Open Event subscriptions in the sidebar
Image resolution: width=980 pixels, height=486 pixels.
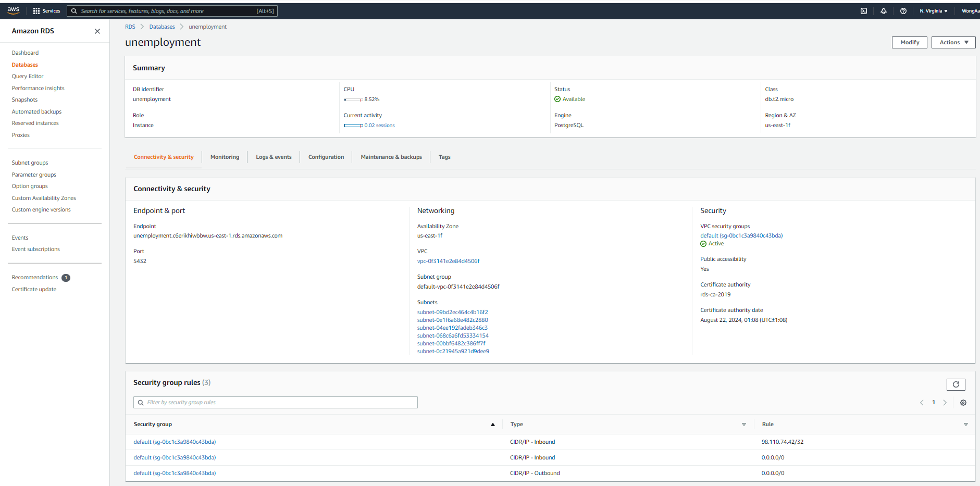coord(36,249)
